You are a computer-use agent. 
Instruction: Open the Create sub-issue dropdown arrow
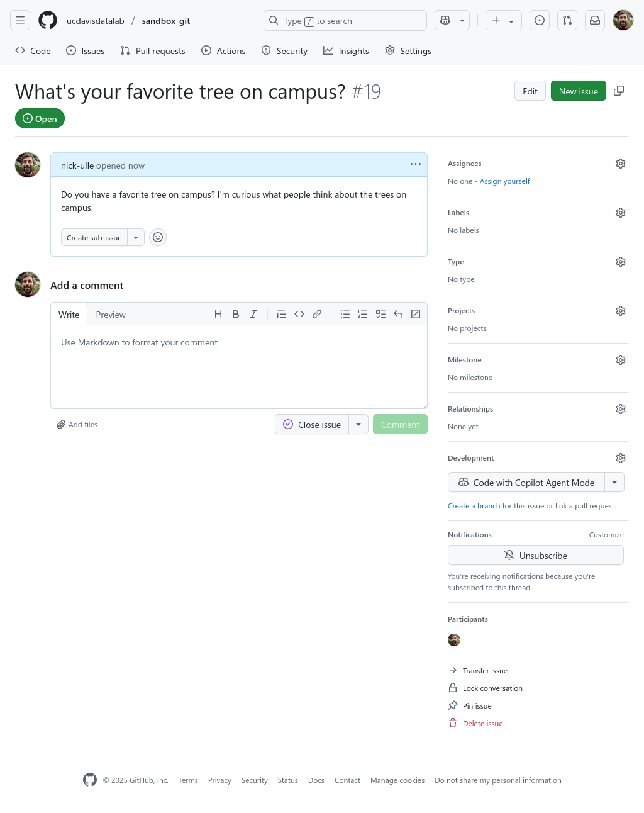coord(136,238)
